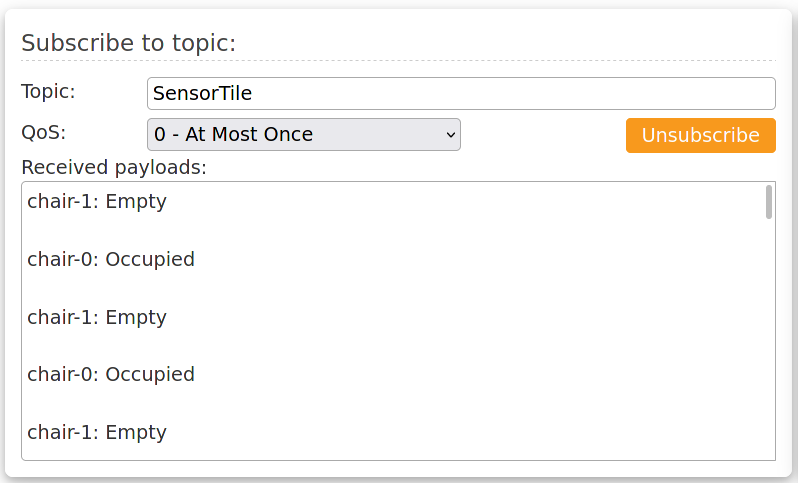The image size is (798, 483).
Task: Click the last visible "chair-1: Empty" payload
Action: pyautogui.click(x=96, y=433)
